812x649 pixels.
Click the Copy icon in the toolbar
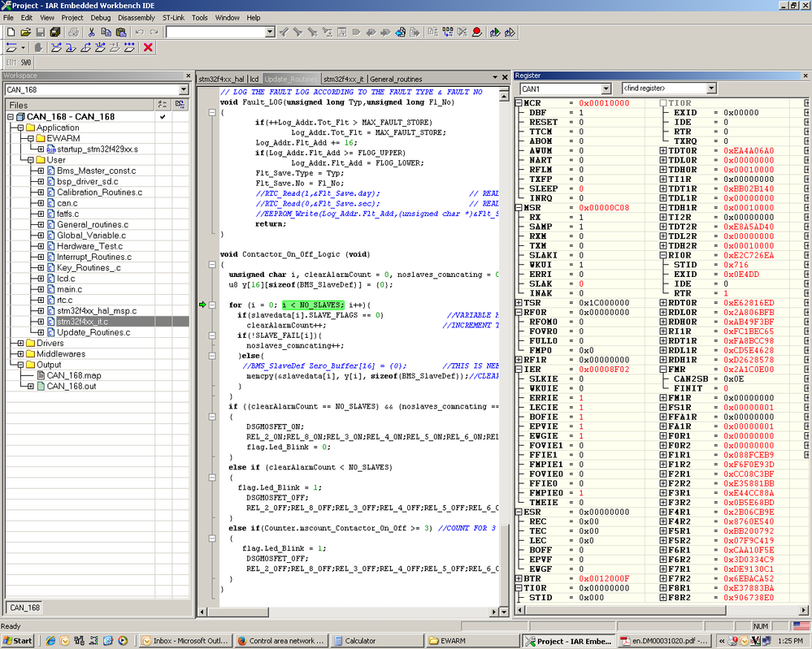(106, 32)
